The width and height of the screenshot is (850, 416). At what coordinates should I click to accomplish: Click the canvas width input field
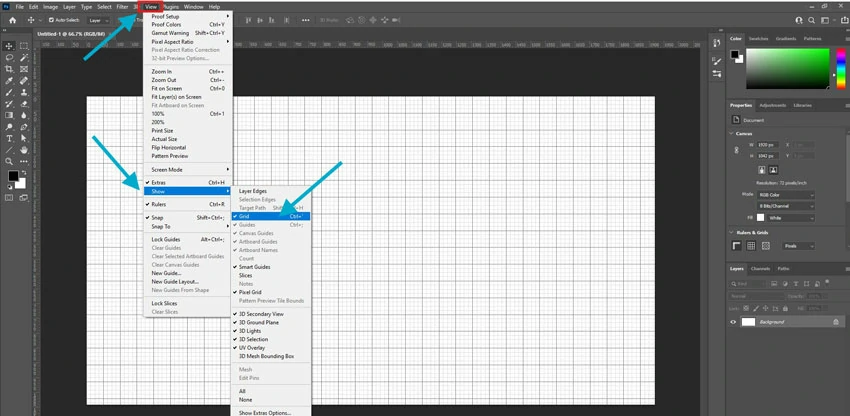pyautogui.click(x=766, y=144)
